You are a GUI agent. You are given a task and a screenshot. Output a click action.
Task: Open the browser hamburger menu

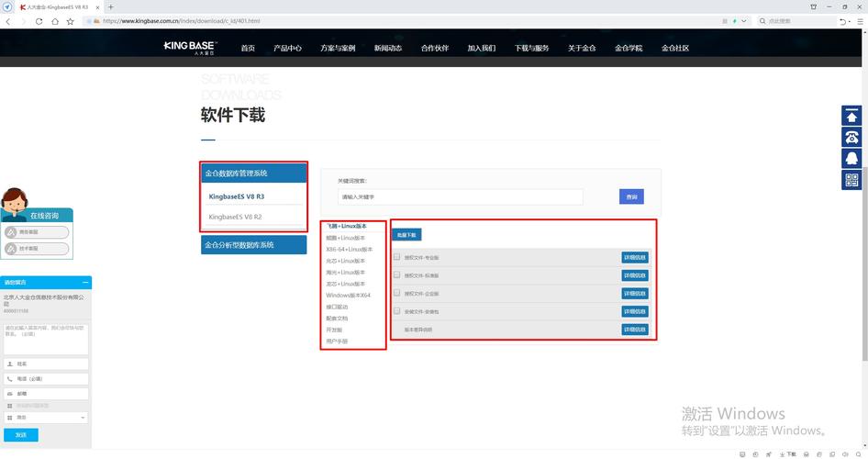(860, 21)
